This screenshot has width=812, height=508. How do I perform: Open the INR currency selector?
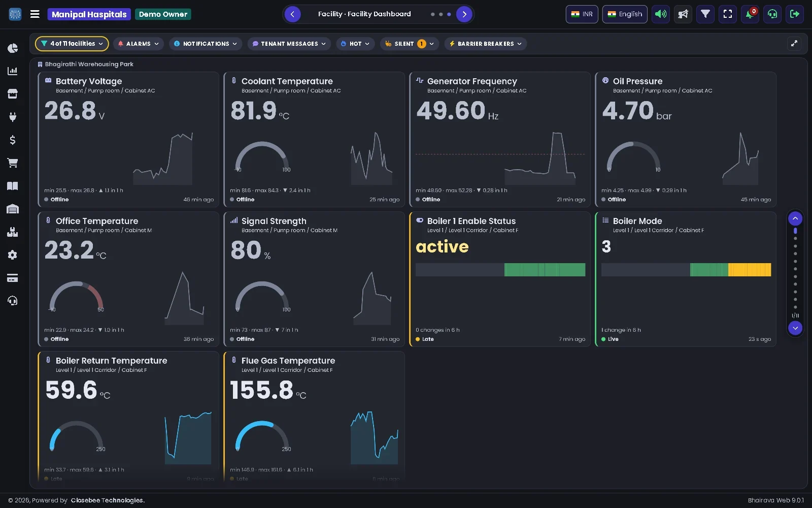coord(582,14)
